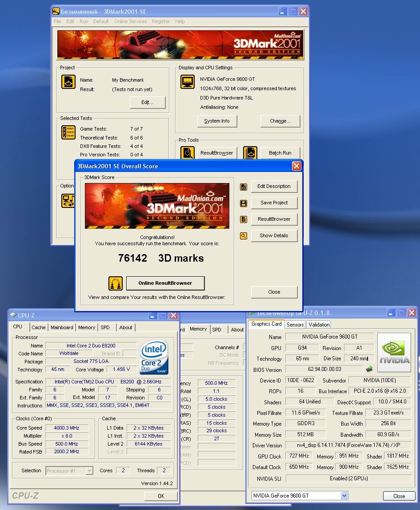The width and height of the screenshot is (420, 510).
Task: Click the System Info button
Action: point(217,121)
